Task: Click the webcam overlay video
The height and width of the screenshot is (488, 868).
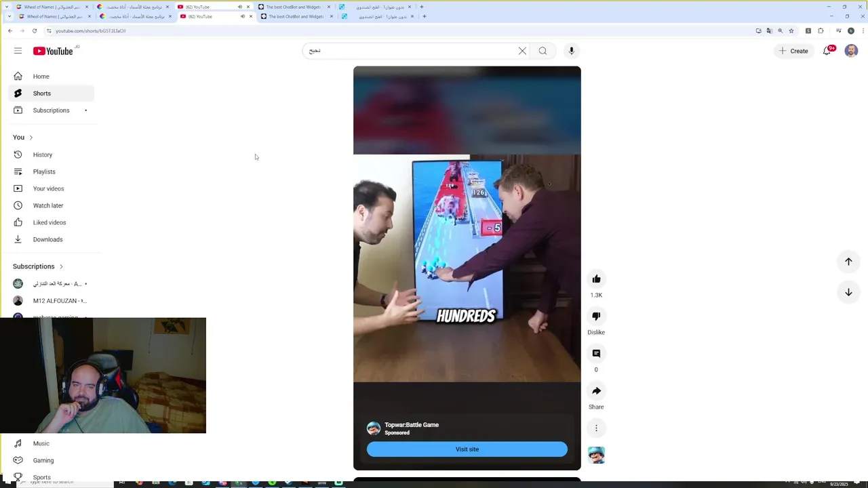Action: 103,375
